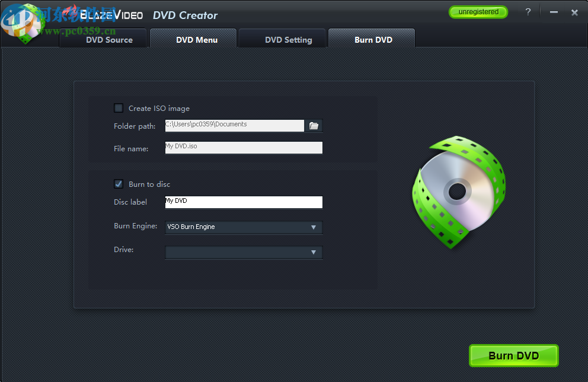
Task: Select the Burn DVD tab
Action: (373, 39)
